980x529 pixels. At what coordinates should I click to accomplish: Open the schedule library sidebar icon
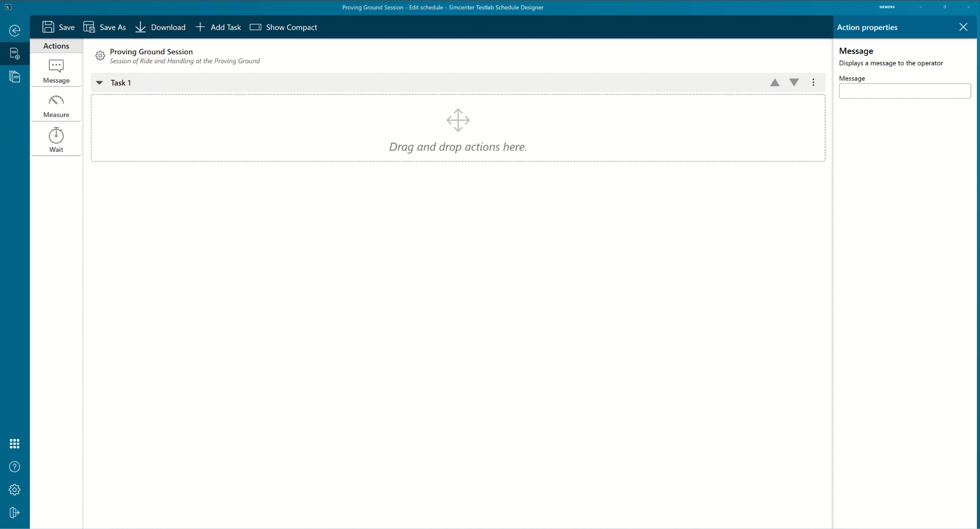[15, 77]
